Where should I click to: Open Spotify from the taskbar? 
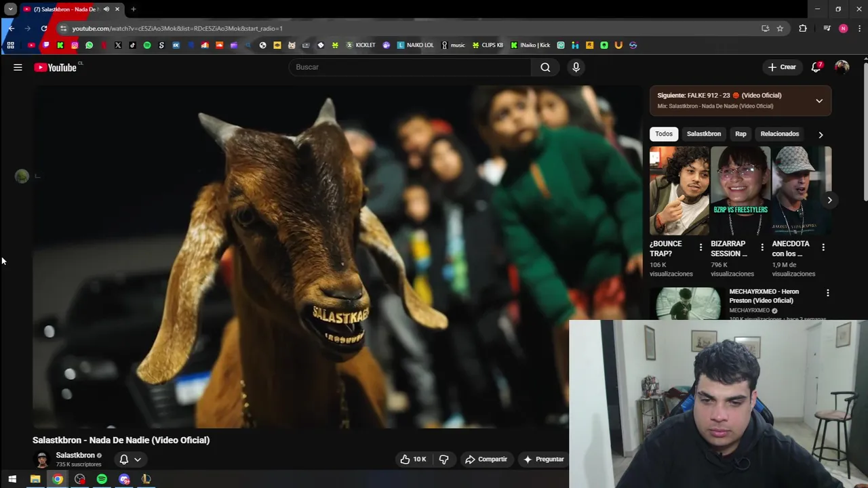pyautogui.click(x=102, y=479)
